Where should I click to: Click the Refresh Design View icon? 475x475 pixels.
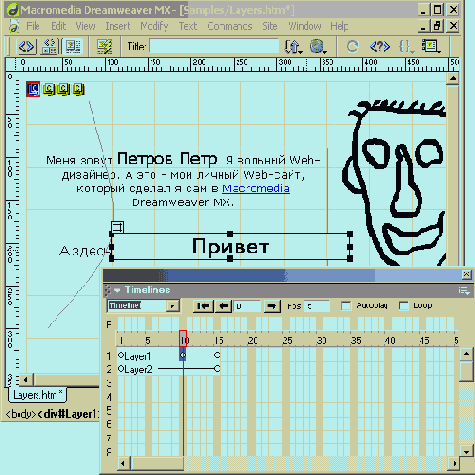point(352,46)
